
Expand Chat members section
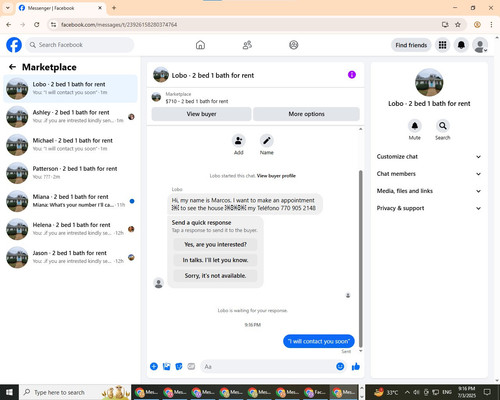pyautogui.click(x=429, y=174)
